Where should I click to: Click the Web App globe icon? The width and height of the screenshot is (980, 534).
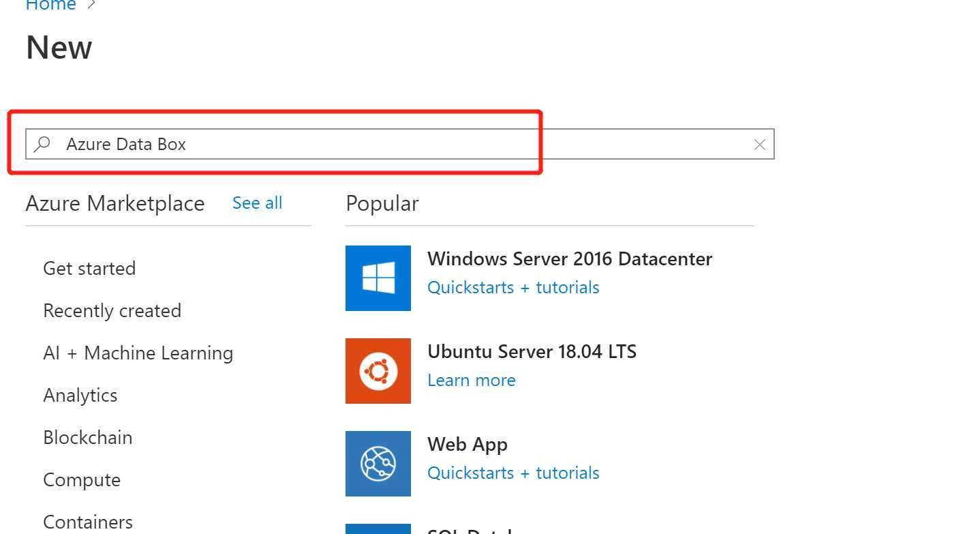point(378,464)
